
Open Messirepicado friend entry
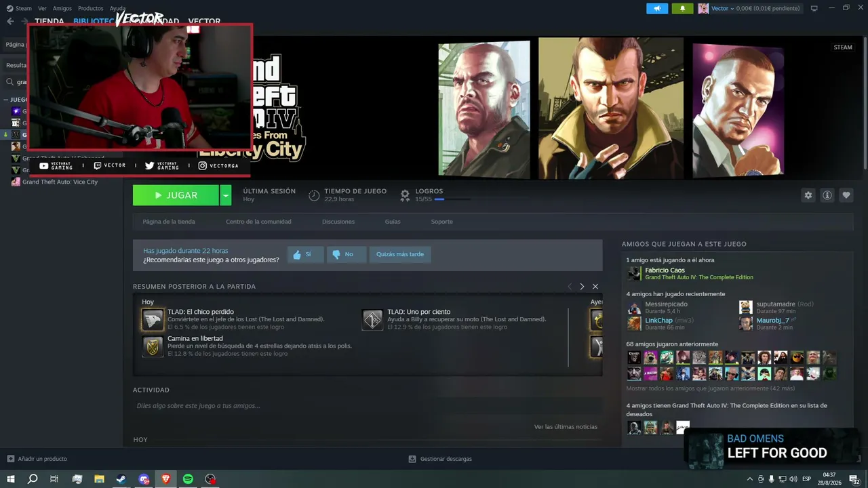[666, 304]
